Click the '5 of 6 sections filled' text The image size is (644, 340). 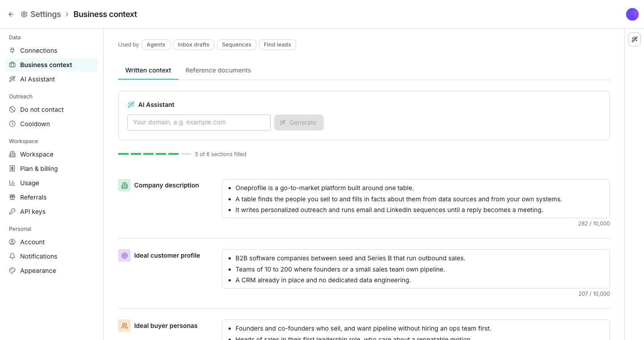(220, 154)
